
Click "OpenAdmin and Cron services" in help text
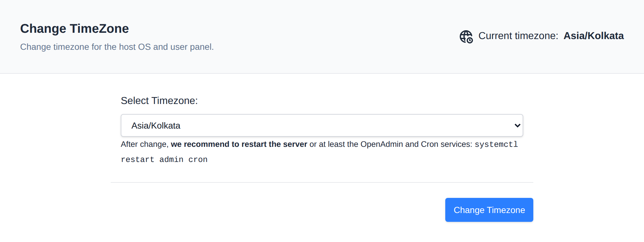point(416,144)
